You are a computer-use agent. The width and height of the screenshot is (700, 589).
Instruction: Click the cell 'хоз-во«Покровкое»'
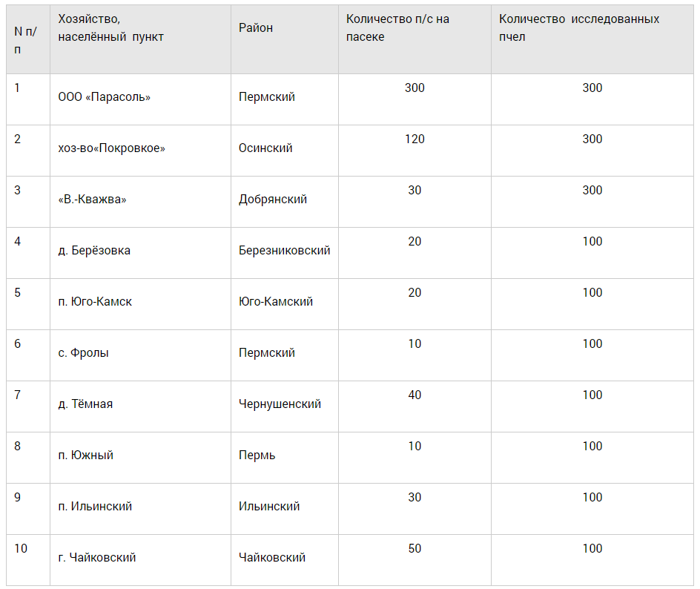tap(112, 148)
